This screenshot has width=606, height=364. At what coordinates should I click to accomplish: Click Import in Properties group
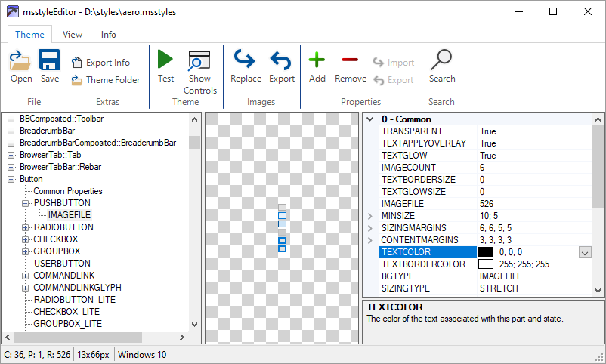click(394, 63)
